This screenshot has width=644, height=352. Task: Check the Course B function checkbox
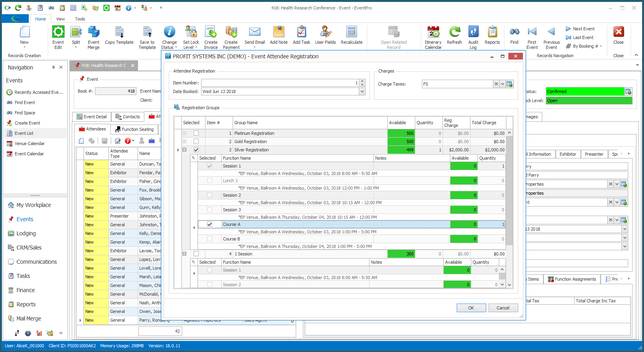(209, 239)
